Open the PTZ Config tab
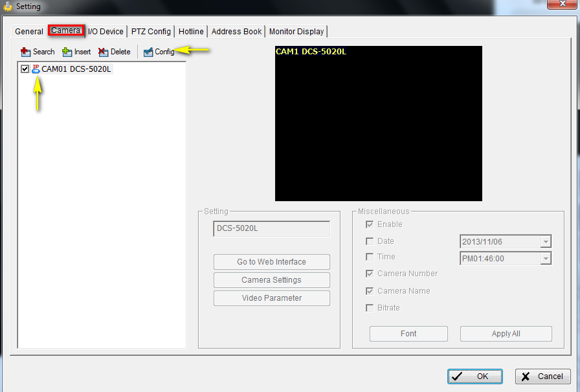This screenshot has width=580, height=392. (151, 32)
